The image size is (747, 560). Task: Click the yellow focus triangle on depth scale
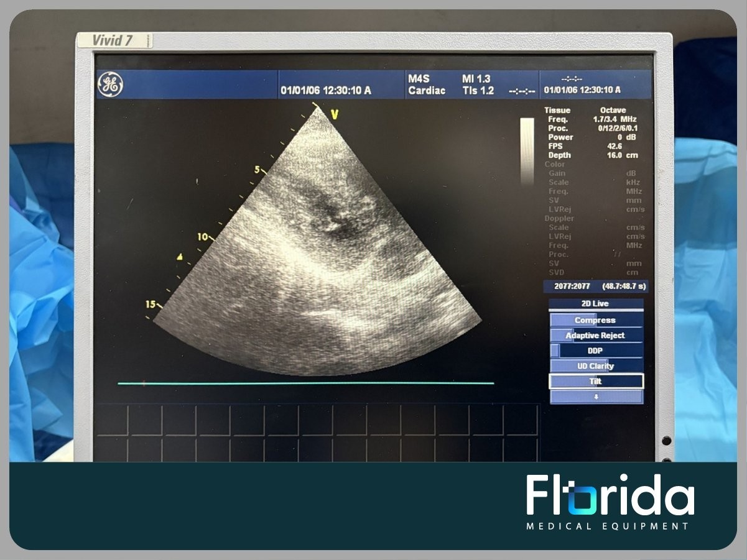(x=180, y=256)
